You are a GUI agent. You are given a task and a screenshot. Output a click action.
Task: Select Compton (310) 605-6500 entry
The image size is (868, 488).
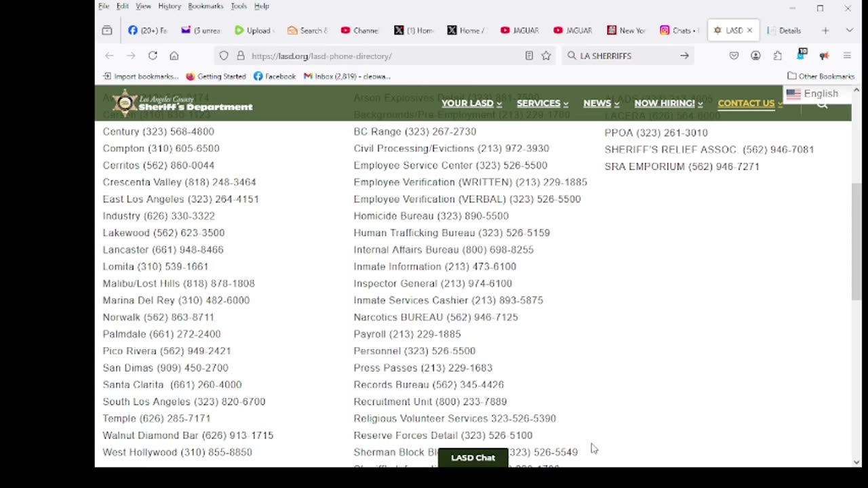pos(161,148)
